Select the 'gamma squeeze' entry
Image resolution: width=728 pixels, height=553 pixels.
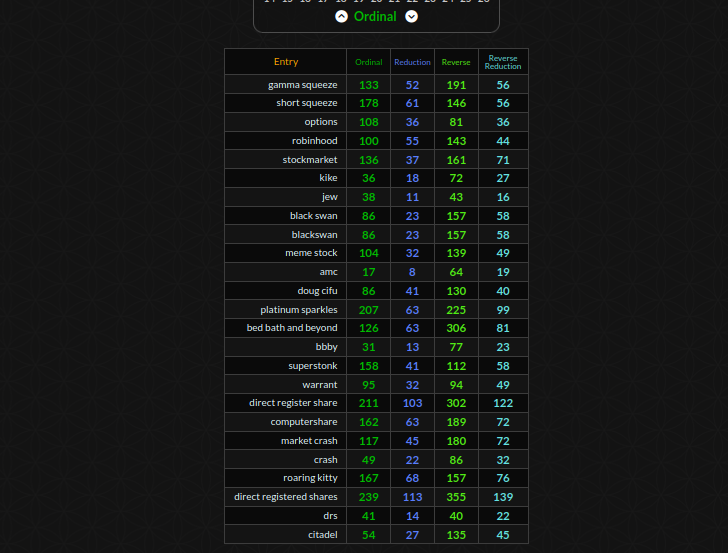(303, 85)
